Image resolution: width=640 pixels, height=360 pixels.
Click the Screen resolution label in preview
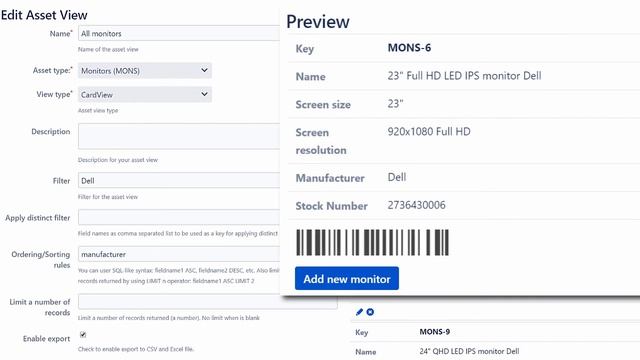pyautogui.click(x=321, y=141)
